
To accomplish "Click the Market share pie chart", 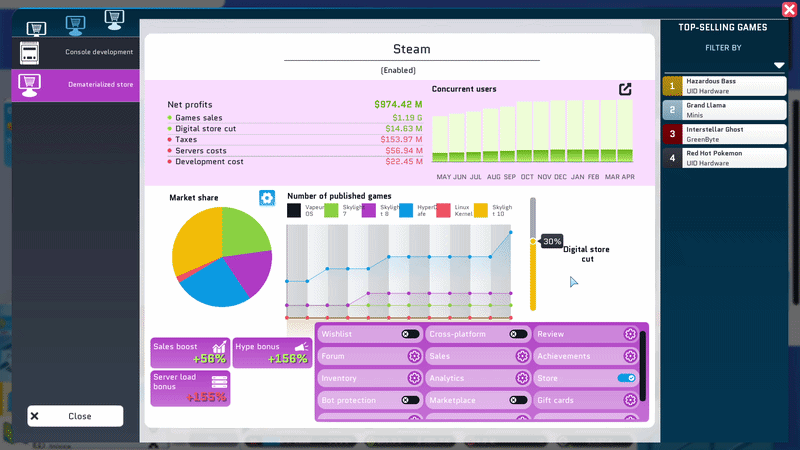I will [222, 257].
